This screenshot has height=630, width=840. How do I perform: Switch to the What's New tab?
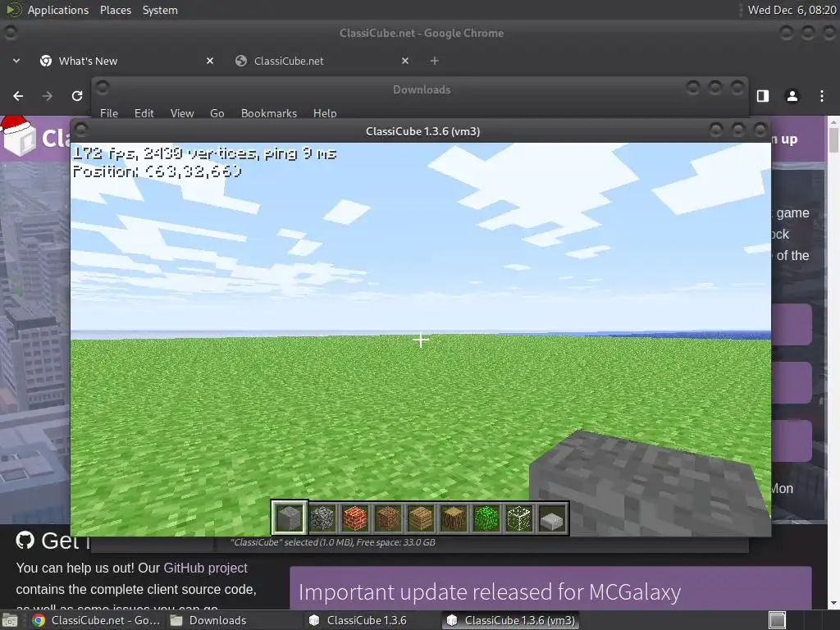pyautogui.click(x=125, y=61)
